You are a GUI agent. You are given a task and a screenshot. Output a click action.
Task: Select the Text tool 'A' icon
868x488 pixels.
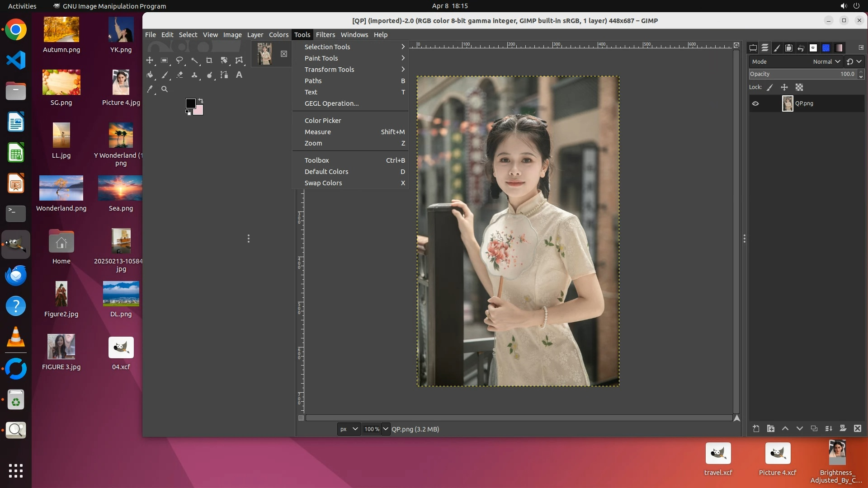[239, 75]
